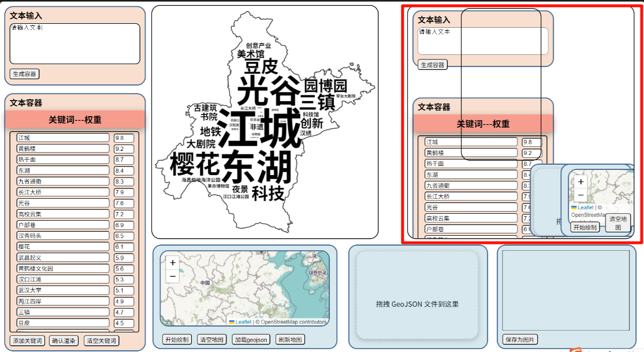Screen dimensions: 644x352
Task: Click the word 夜景 in the word cloud
Action: point(240,189)
